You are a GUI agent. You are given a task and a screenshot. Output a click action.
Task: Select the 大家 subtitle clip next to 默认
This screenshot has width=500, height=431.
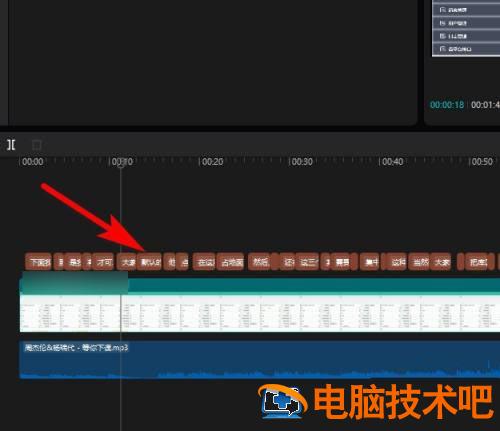[127, 262]
